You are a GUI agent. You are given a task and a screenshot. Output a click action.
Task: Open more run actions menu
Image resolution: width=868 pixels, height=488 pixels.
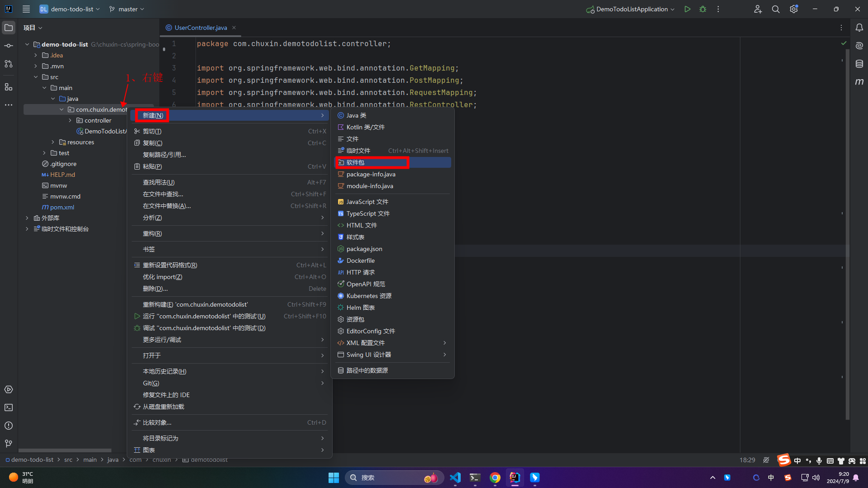718,9
